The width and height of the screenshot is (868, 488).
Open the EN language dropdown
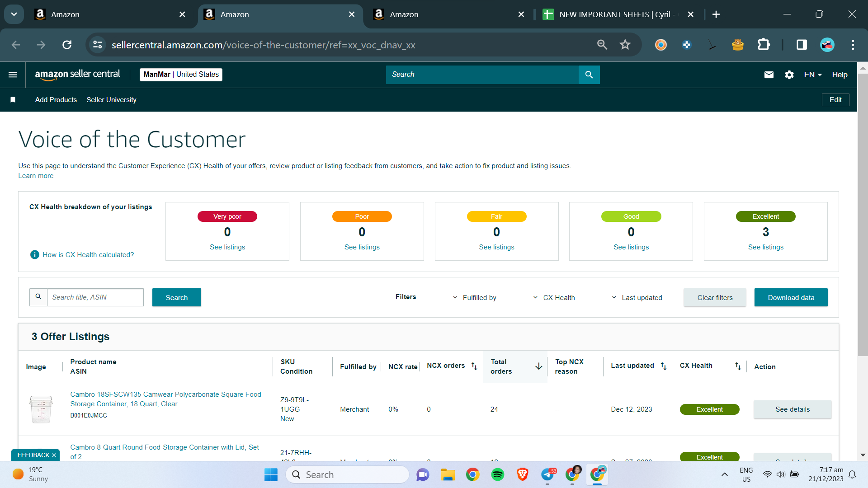(813, 75)
